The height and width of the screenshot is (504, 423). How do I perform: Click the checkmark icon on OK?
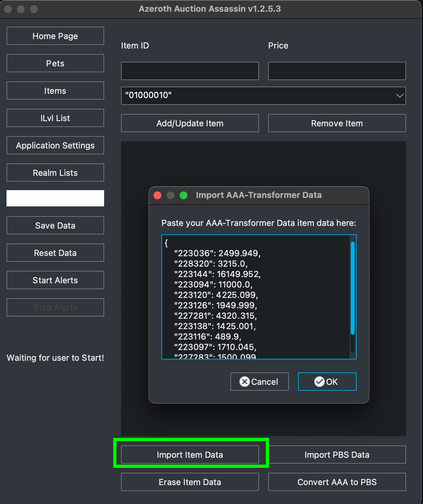click(x=320, y=382)
